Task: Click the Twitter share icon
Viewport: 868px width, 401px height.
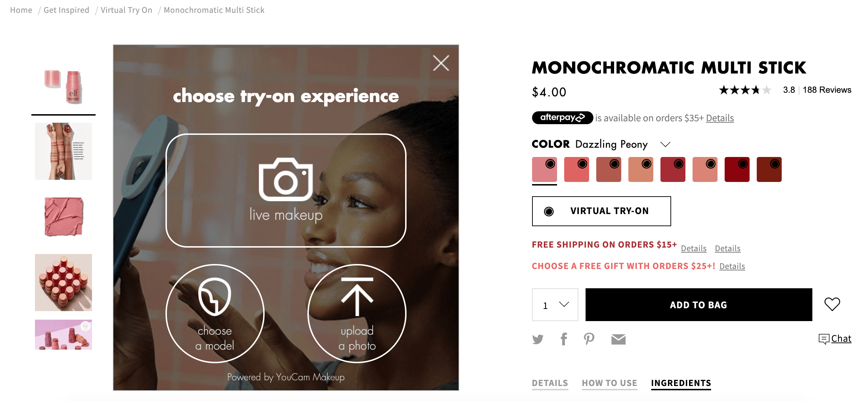Action: point(537,338)
